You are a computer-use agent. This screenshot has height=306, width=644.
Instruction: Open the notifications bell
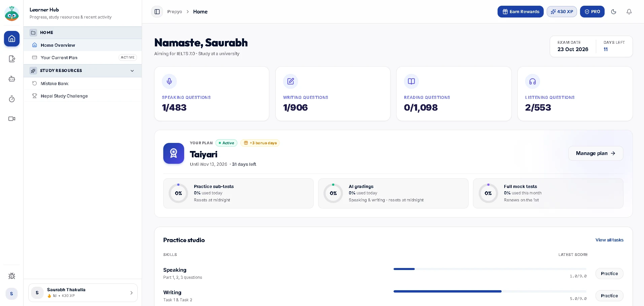[x=629, y=12]
